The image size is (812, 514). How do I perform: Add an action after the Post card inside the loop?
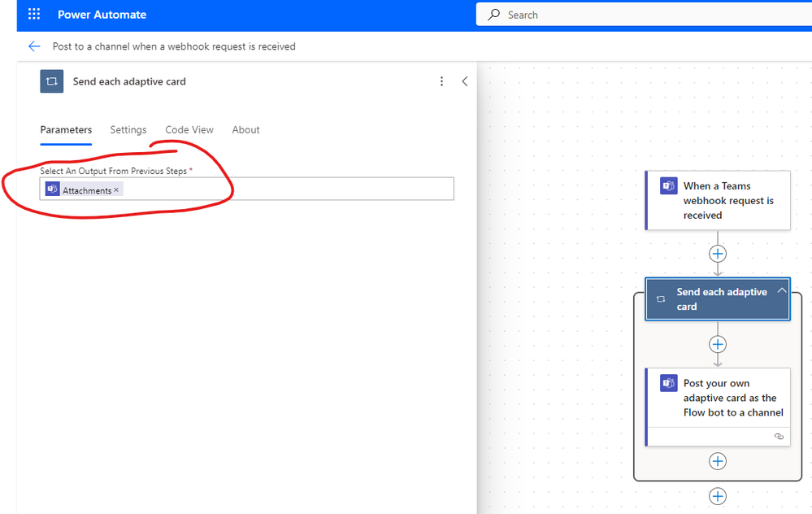[718, 461]
